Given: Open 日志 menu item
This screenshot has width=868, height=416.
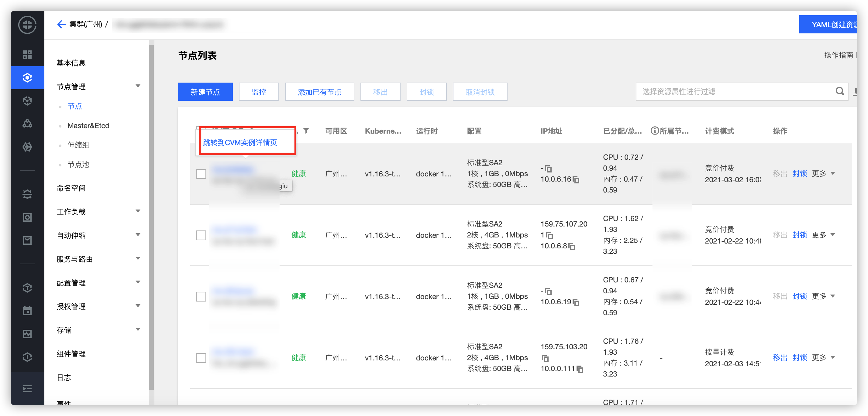Looking at the screenshot, I should tap(64, 378).
